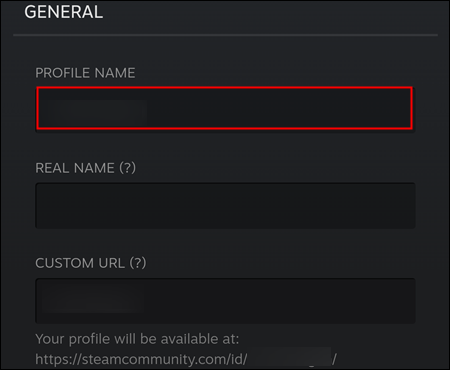Click the GENERAL section heading
Image resolution: width=450 pixels, height=370 pixels.
64,12
